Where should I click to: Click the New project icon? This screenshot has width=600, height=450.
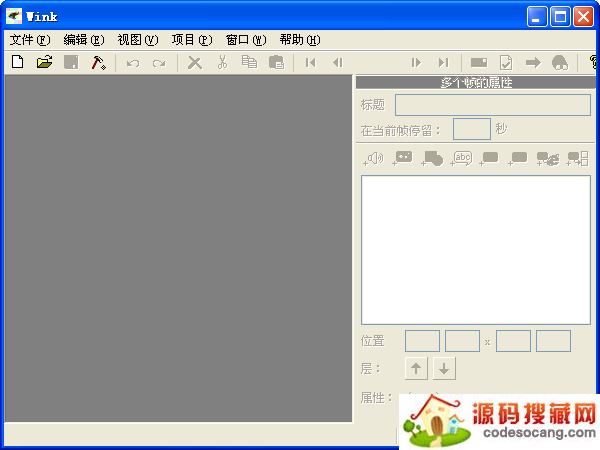click(x=17, y=62)
